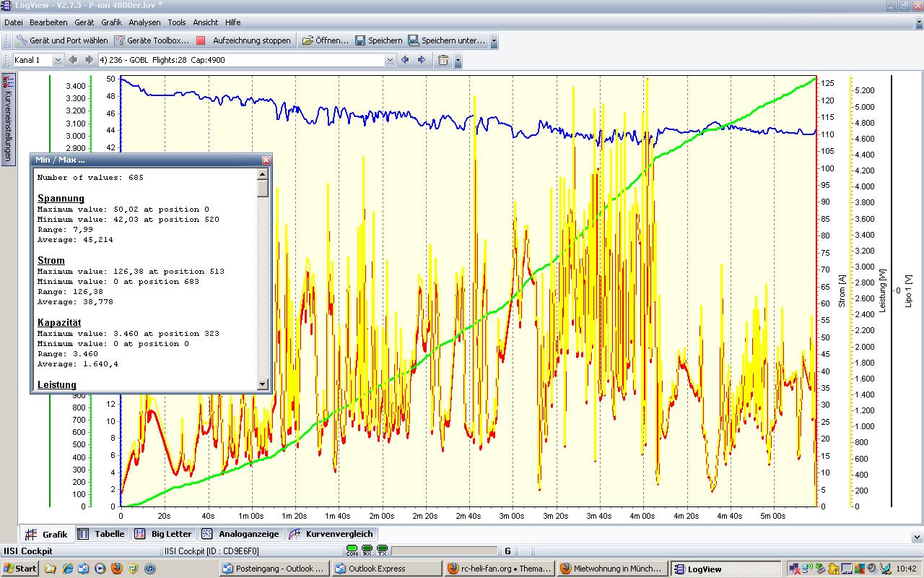Open the Analysen menu
Image resolution: width=924 pixels, height=578 pixels.
(x=146, y=22)
